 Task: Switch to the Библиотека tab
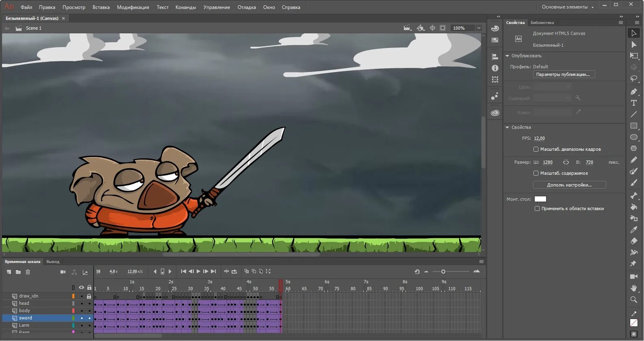click(542, 23)
